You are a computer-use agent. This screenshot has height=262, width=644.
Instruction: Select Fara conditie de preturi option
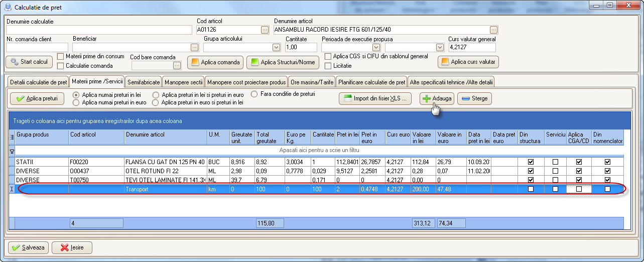click(254, 94)
